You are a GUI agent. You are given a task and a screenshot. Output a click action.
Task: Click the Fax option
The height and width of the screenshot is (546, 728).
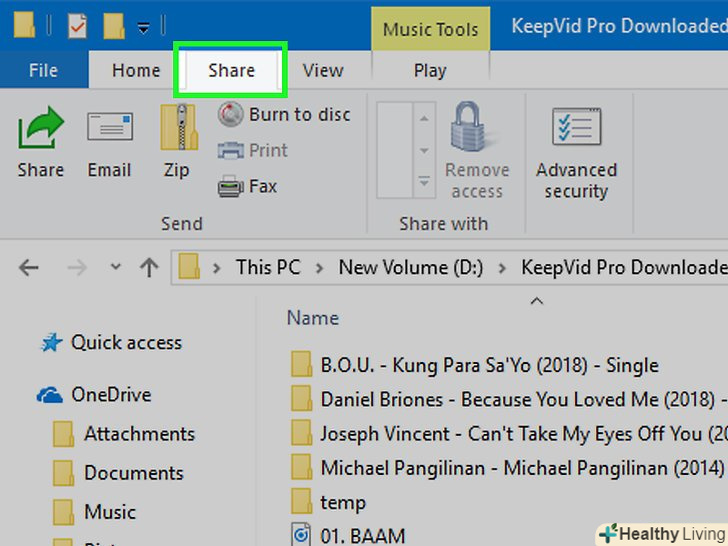click(x=247, y=186)
